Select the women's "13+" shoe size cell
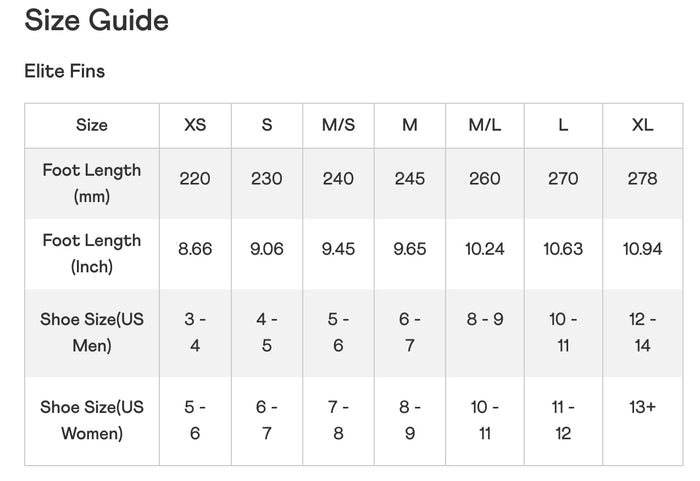The height and width of the screenshot is (481, 700). [642, 408]
